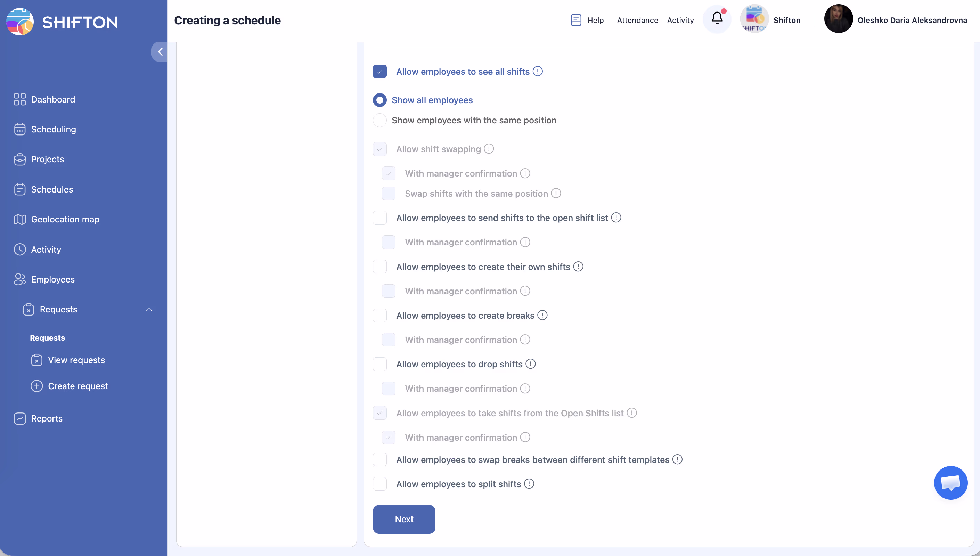Screen dimensions: 980x556
Task: Go to Geolocation map page
Action: pyautogui.click(x=65, y=219)
